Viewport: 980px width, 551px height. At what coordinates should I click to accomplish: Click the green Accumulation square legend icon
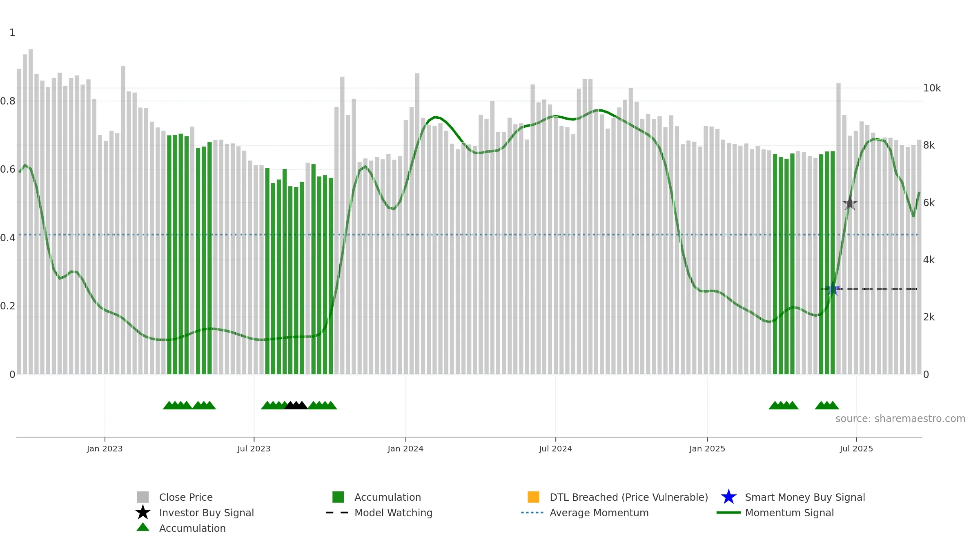click(x=338, y=497)
